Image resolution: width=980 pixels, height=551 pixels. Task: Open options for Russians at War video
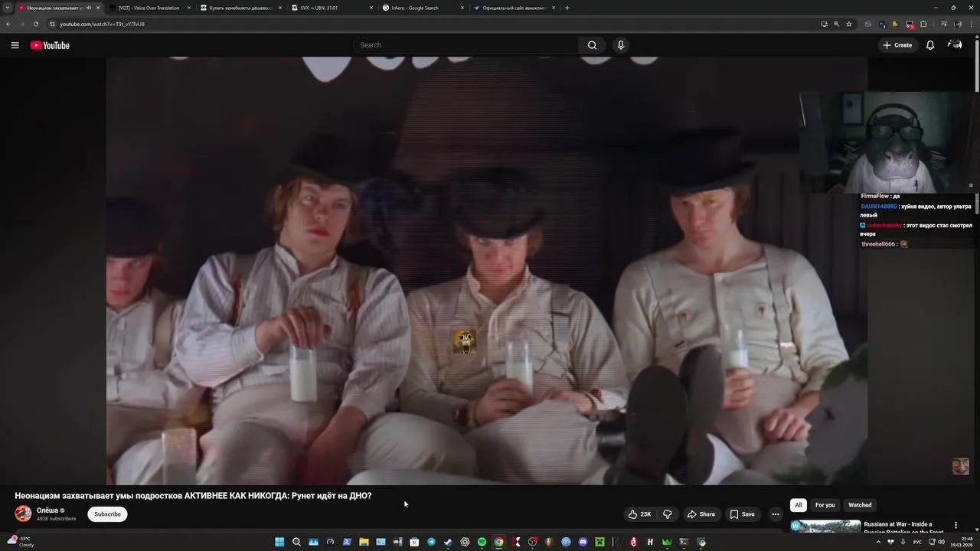(955, 526)
